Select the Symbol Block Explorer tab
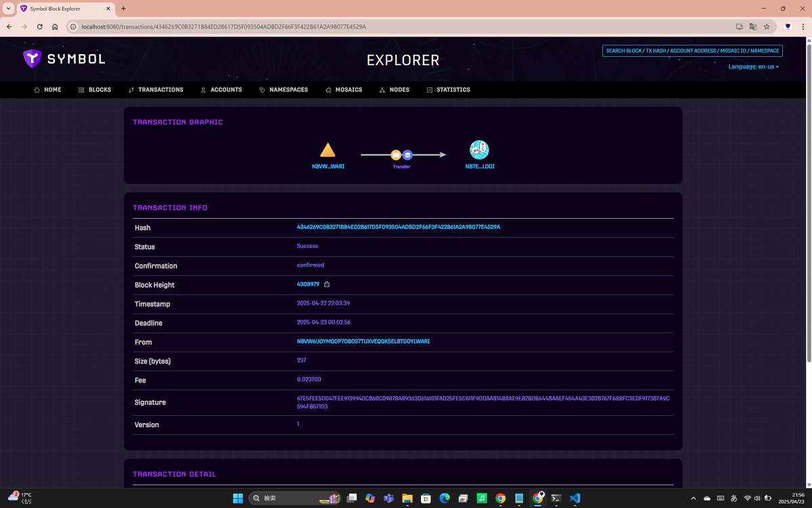Screen dimensions: 812x508 [65, 8]
